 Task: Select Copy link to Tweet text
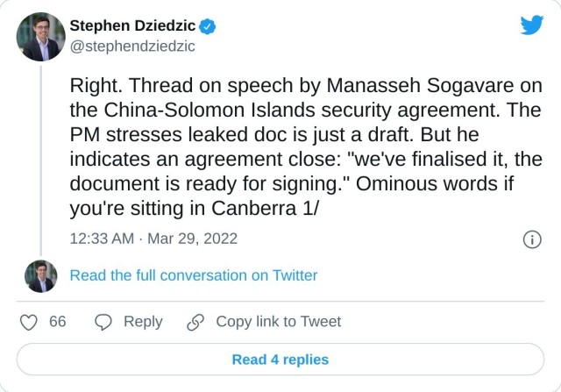tap(279, 322)
